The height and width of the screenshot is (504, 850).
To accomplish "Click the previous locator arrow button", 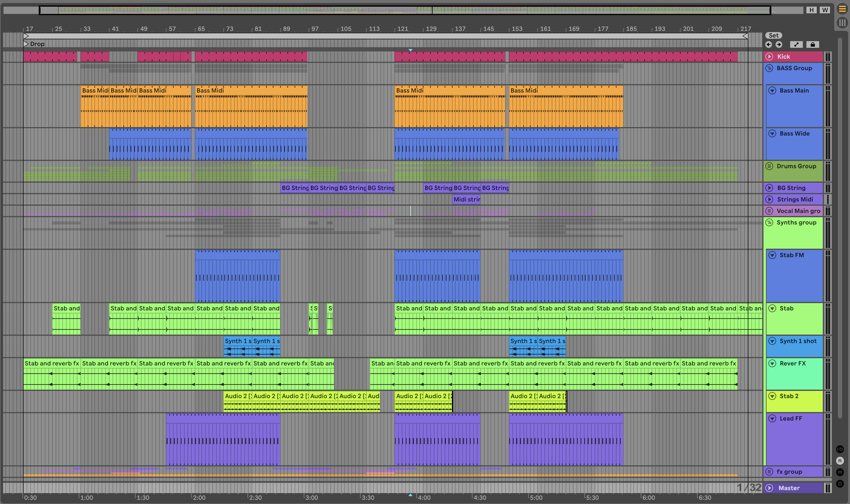I will click(x=769, y=44).
